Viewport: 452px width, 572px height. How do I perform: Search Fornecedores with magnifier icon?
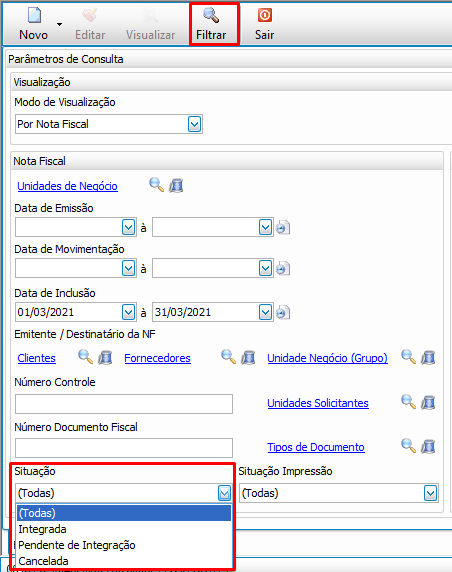(229, 357)
